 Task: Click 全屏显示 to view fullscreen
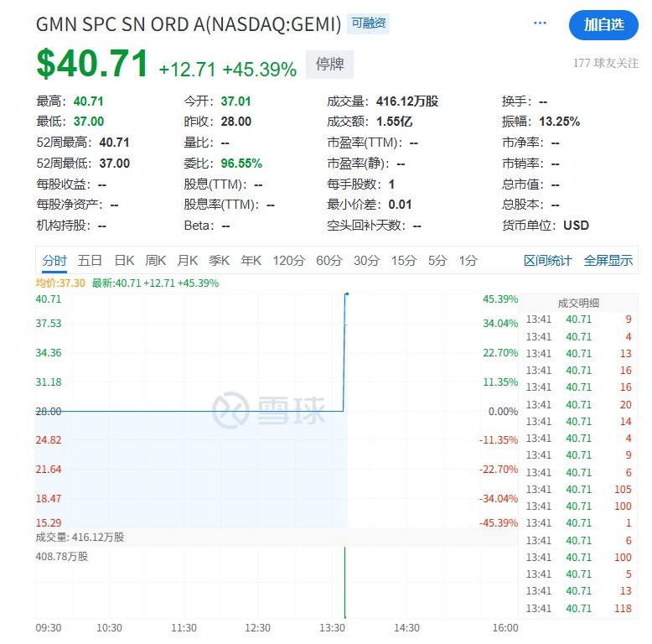coord(608,261)
